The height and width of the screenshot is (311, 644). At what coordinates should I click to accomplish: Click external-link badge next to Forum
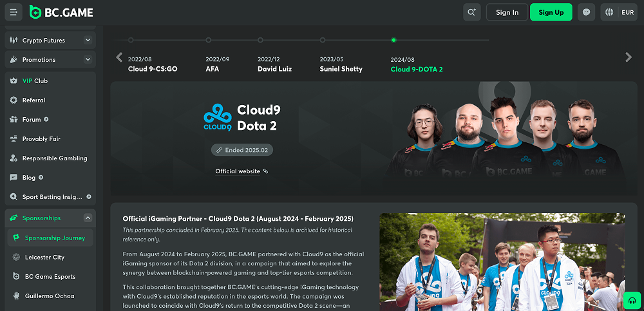coord(46,120)
